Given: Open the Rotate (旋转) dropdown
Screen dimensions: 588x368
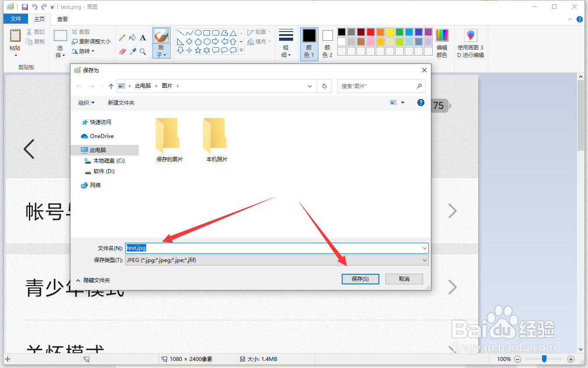Looking at the screenshot, I should pyautogui.click(x=83, y=51).
